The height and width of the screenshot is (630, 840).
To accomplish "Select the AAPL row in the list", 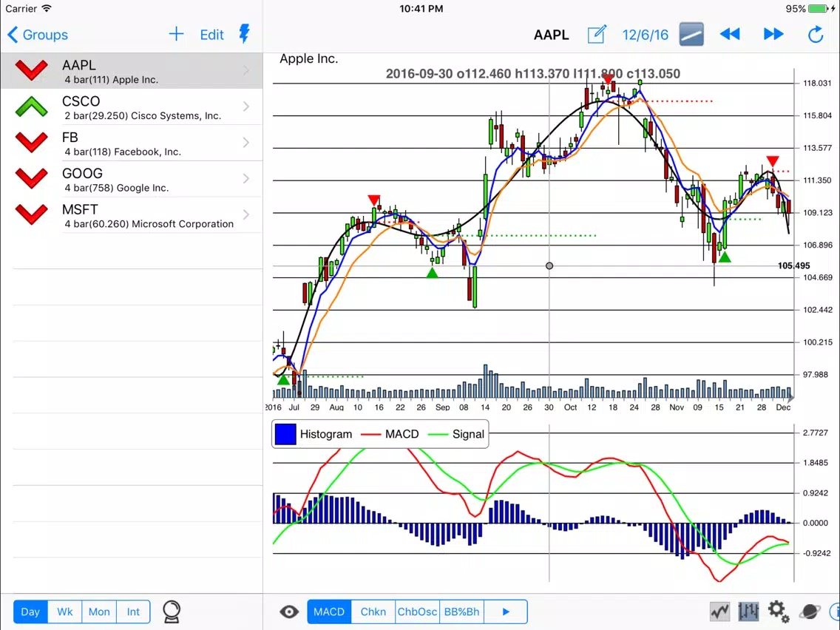I will tap(132, 71).
